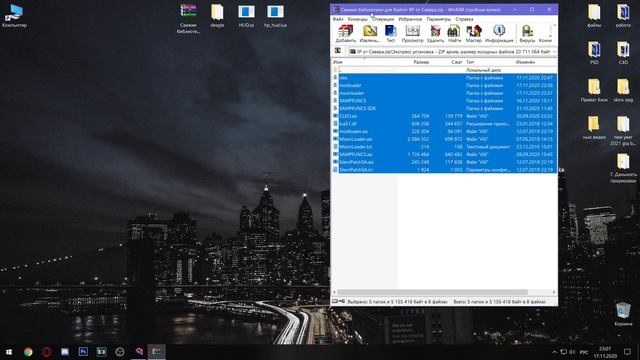Click the up-one-level icon beside the path
The height and width of the screenshot is (360, 640).
(338, 51)
